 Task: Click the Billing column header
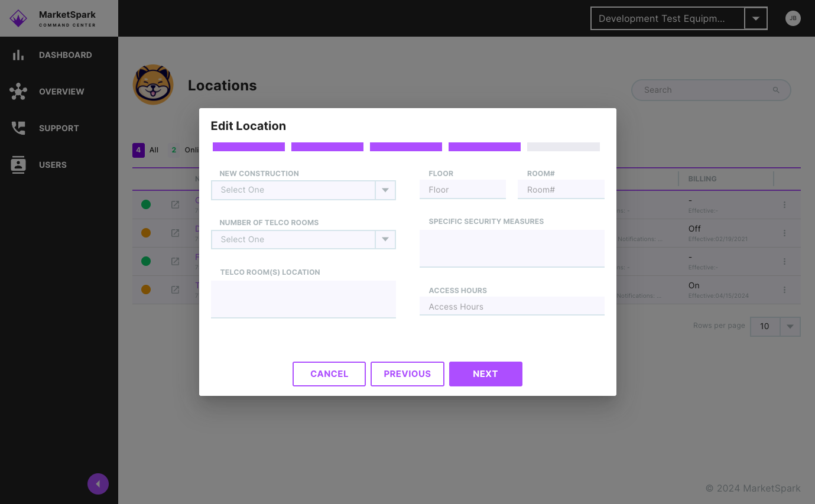(x=702, y=178)
